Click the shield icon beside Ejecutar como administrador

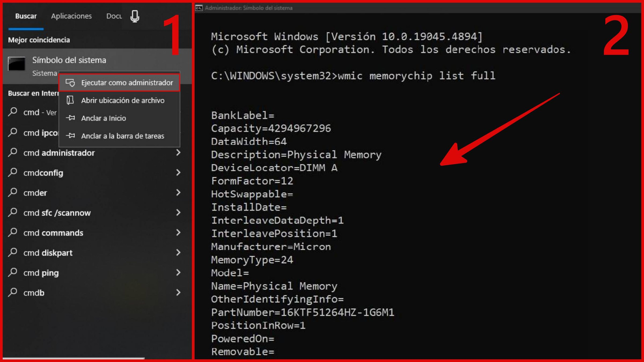(x=70, y=83)
